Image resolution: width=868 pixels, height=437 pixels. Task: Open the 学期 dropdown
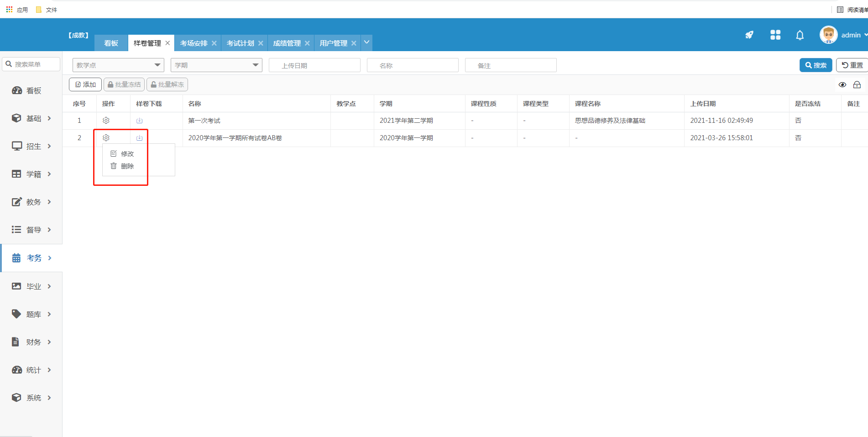216,65
